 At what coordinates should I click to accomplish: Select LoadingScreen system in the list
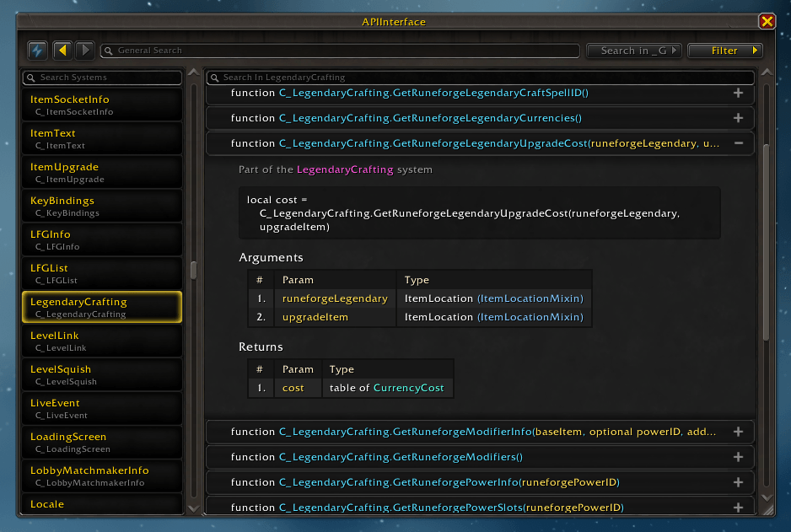click(x=102, y=443)
